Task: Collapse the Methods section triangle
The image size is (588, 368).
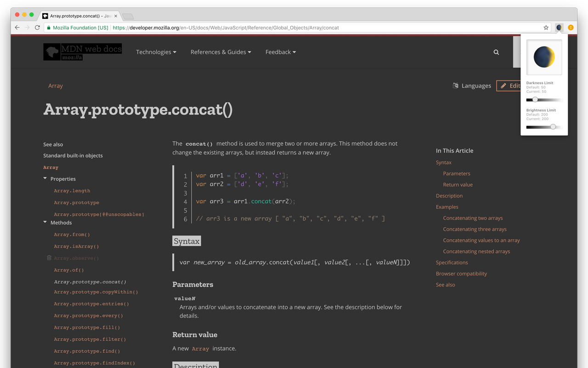Action: (x=45, y=222)
